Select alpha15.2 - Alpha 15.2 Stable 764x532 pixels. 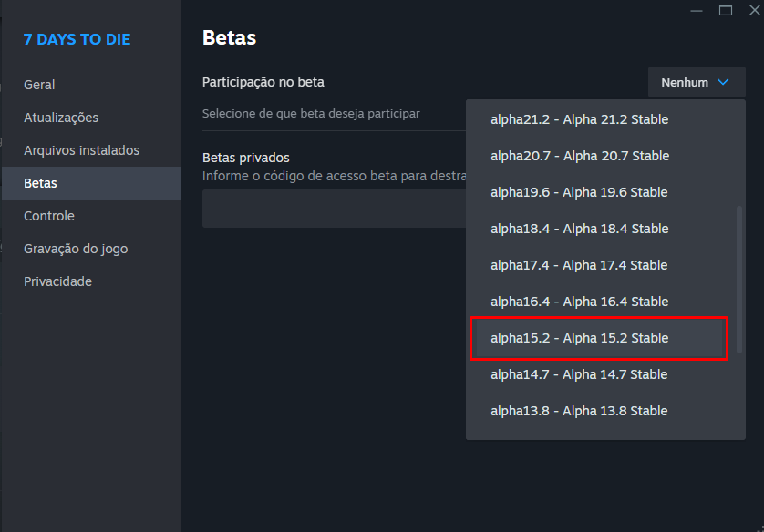(599, 338)
